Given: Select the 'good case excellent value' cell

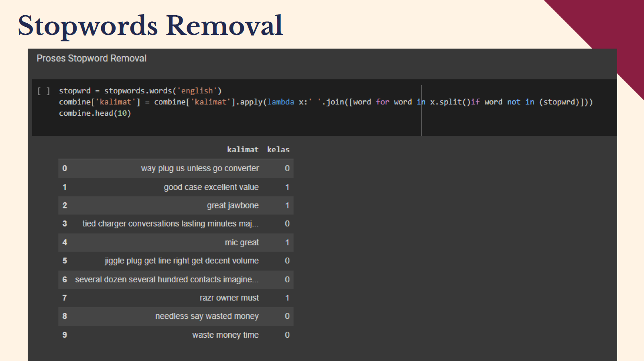Looking at the screenshot, I should point(211,187).
